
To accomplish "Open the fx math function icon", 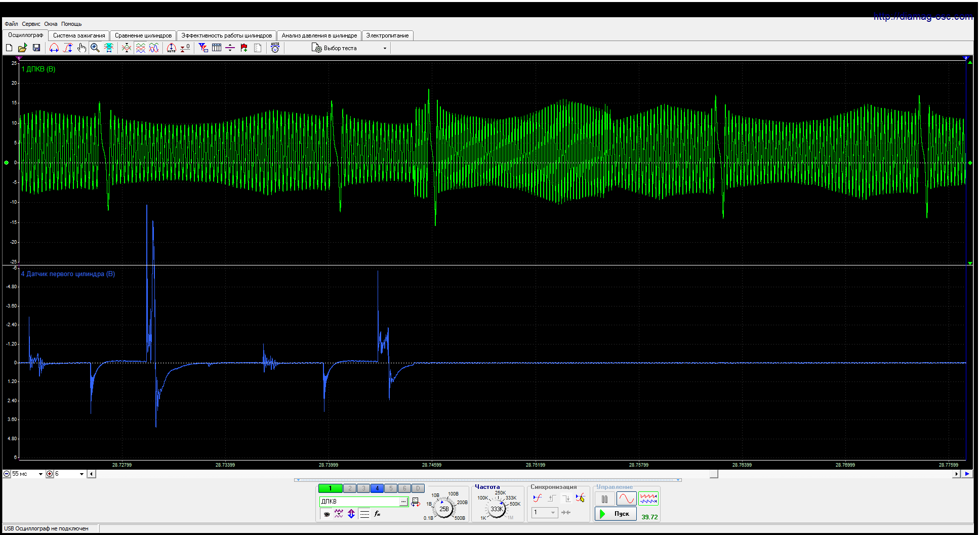I will pyautogui.click(x=377, y=514).
